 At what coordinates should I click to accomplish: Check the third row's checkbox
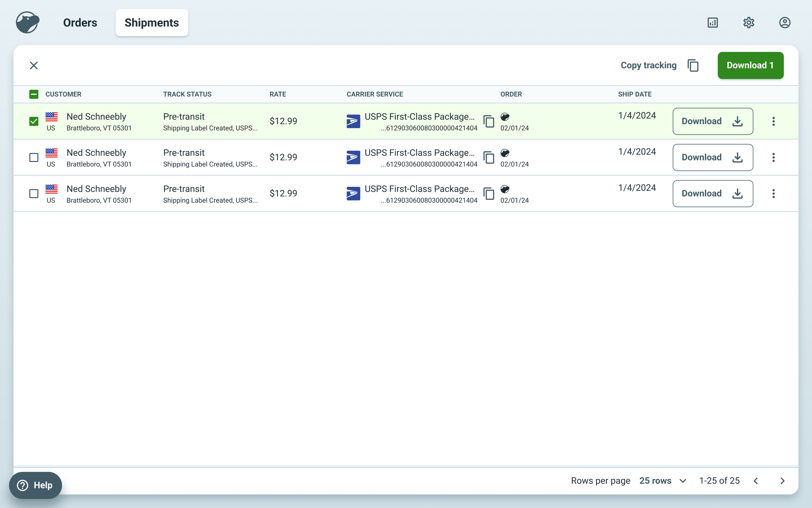pos(34,194)
